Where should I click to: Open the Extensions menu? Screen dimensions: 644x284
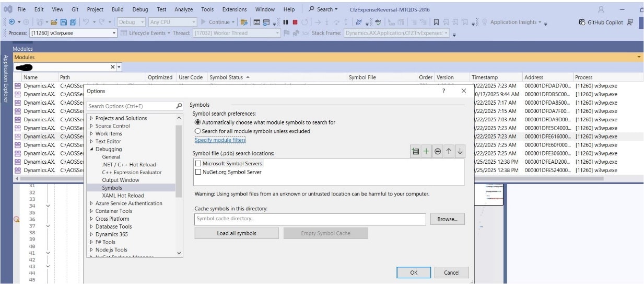tap(235, 9)
